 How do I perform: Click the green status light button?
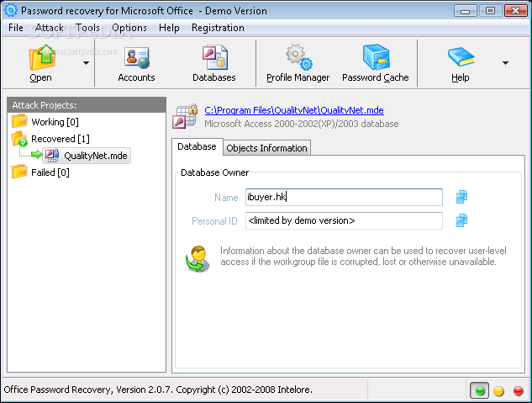[479, 390]
